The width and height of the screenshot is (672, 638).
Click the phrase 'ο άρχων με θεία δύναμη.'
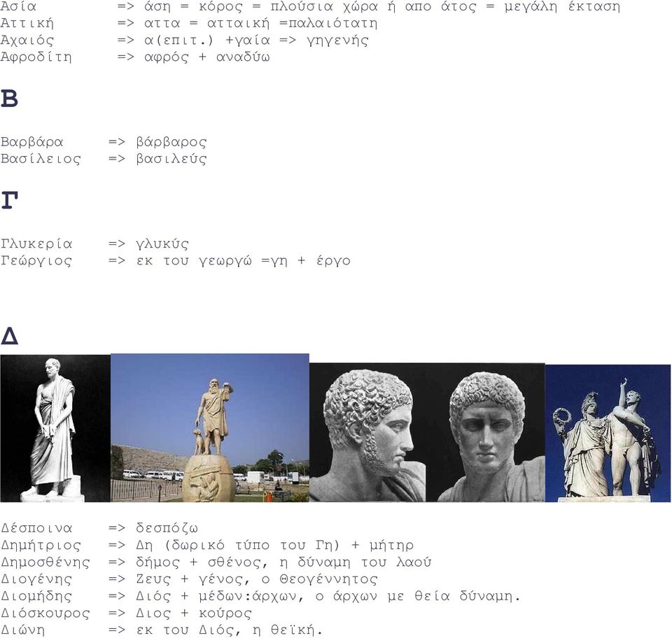(x=419, y=596)
